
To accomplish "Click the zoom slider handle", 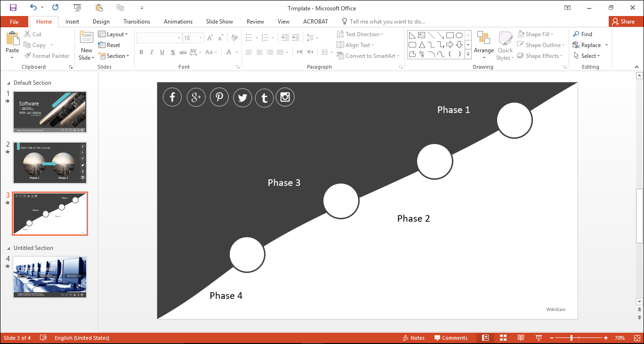I will (x=572, y=338).
